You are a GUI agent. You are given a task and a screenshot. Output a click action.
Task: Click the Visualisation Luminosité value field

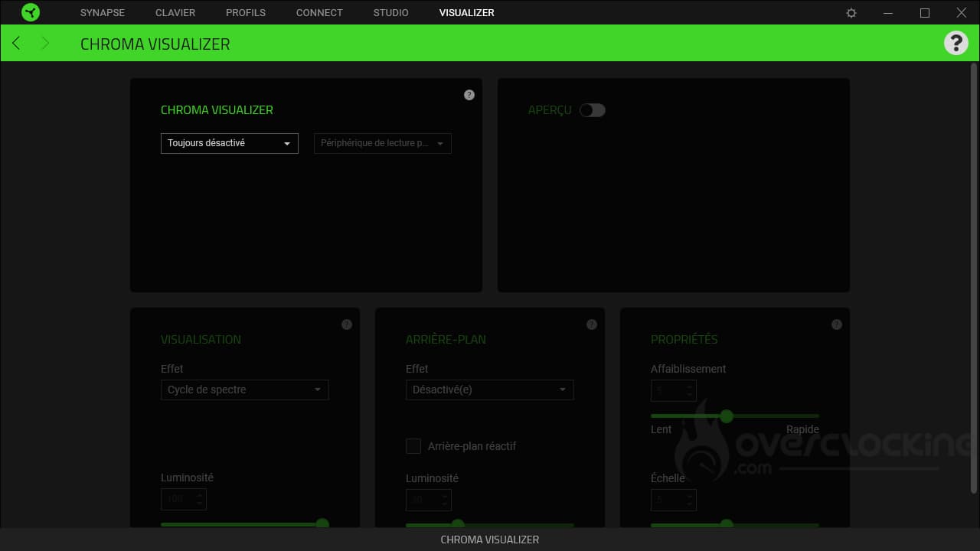(x=184, y=499)
